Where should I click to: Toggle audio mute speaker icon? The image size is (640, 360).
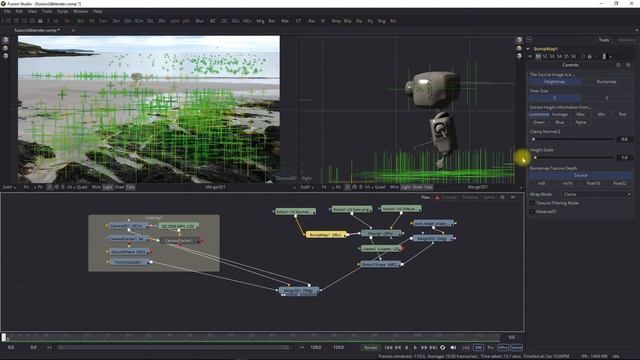coord(453,347)
